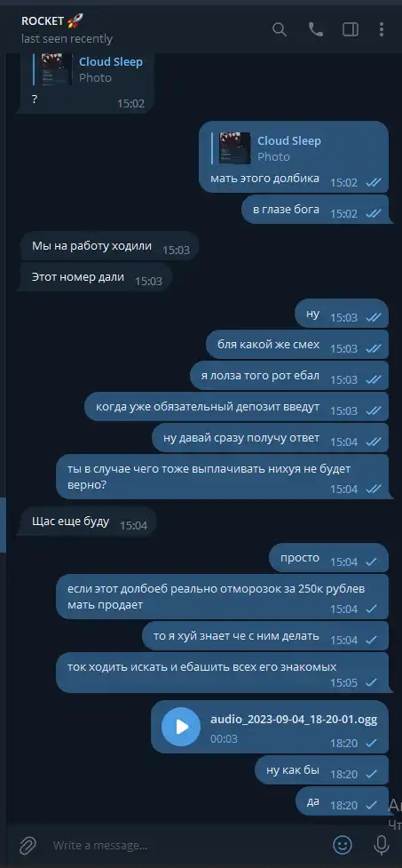The width and height of the screenshot is (402, 868).
Task: Open the three-dot chat options menu
Action: [382, 29]
